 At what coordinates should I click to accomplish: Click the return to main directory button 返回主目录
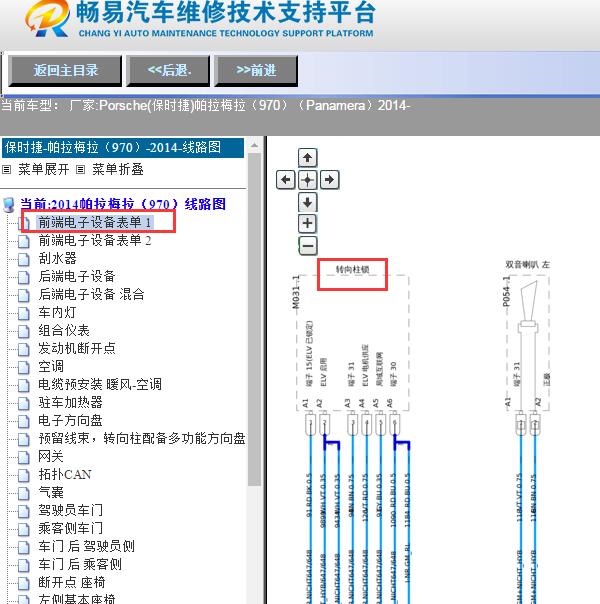coord(65,70)
